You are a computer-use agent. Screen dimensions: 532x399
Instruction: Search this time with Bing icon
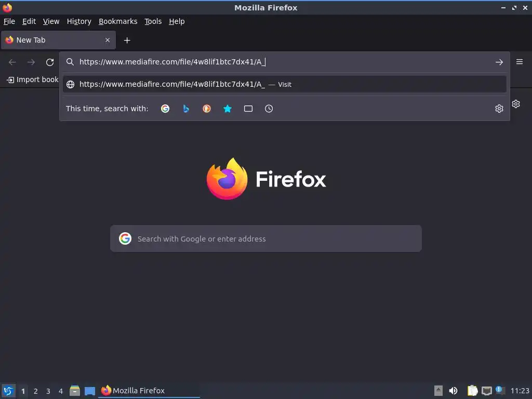[186, 109]
